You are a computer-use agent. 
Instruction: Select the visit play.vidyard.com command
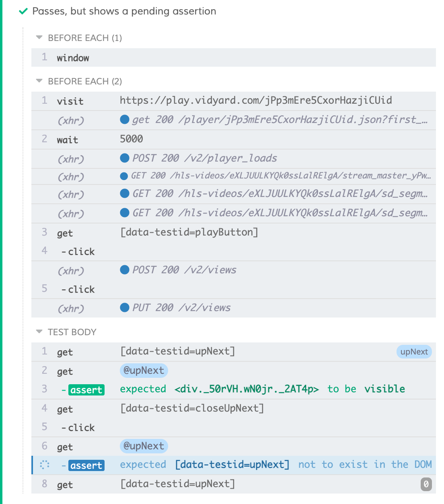click(x=234, y=101)
